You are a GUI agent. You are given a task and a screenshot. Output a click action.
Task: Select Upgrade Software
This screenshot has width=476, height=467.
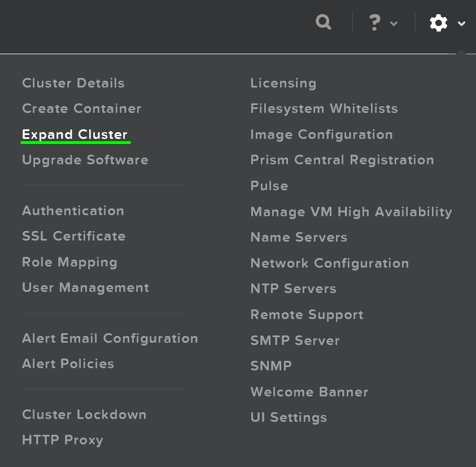pos(85,160)
